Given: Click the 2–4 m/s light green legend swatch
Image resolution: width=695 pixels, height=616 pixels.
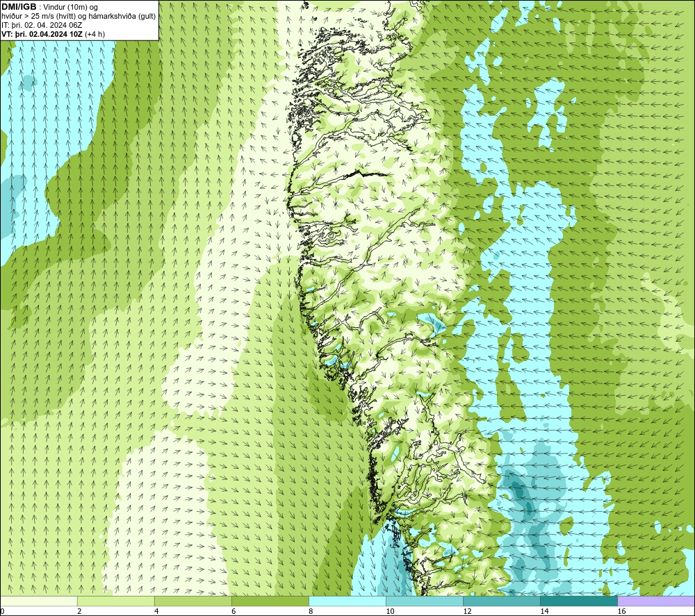Looking at the screenshot, I should (x=115, y=601).
